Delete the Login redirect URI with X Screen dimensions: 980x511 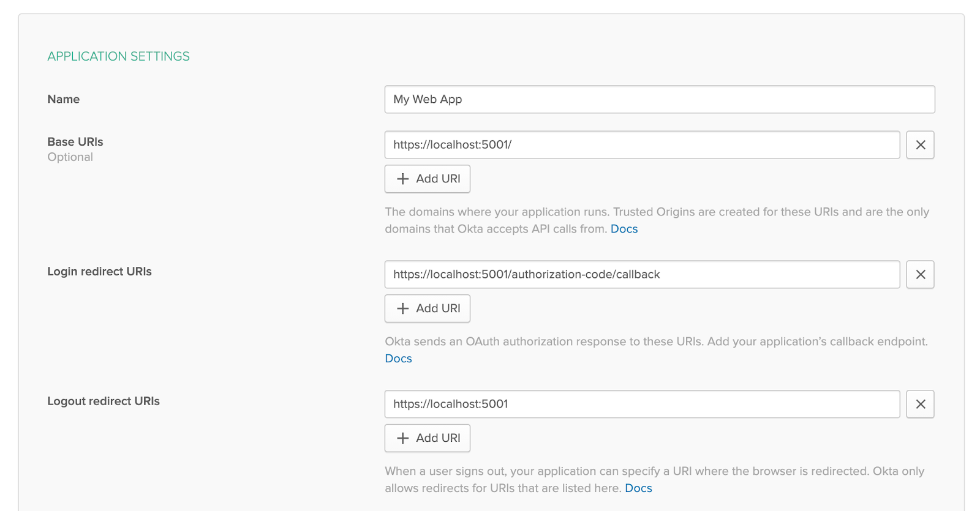point(920,275)
